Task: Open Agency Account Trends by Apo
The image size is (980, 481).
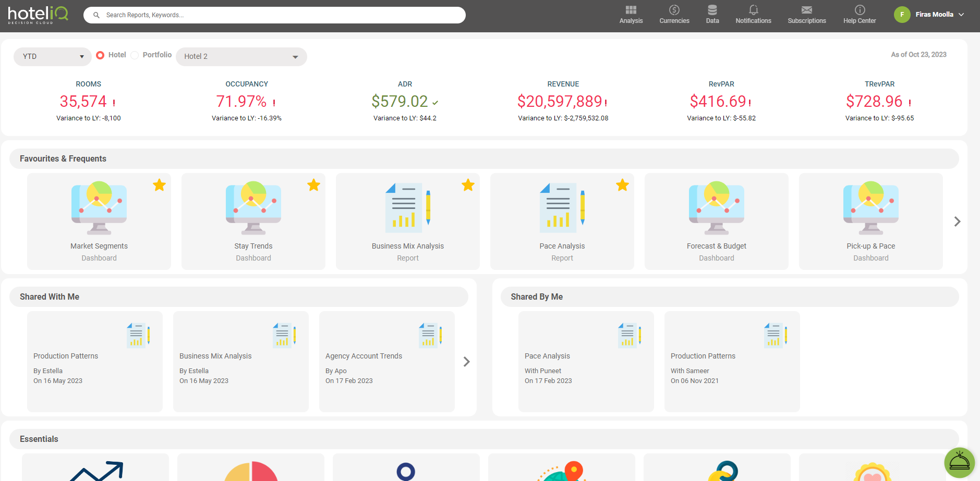Action: pyautogui.click(x=387, y=362)
